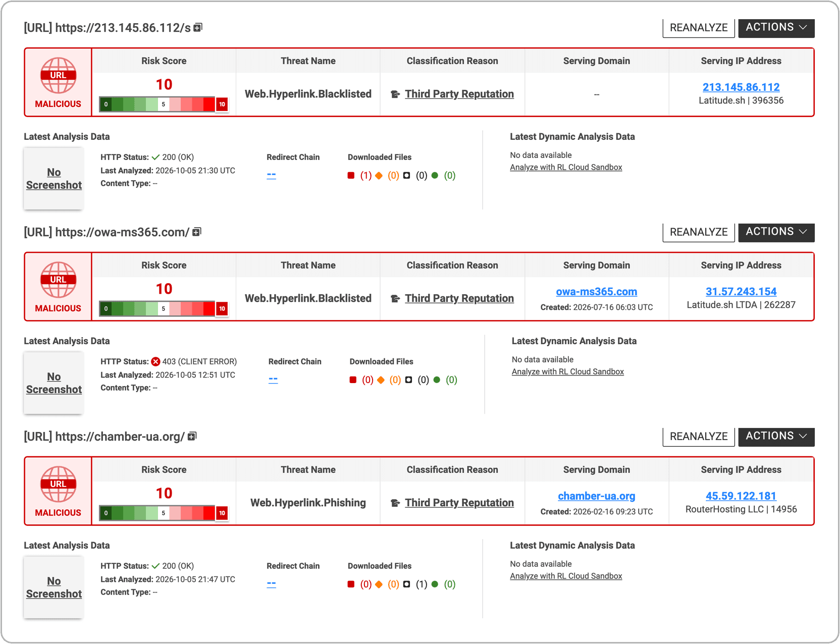Reanalyze the chamber-ua.org URL
This screenshot has width=840, height=644.
pyautogui.click(x=699, y=437)
